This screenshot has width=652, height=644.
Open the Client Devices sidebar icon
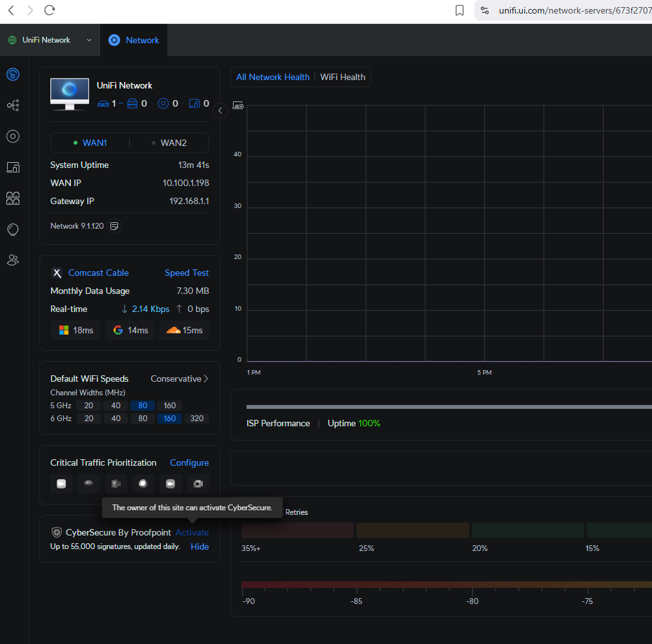pos(13,167)
